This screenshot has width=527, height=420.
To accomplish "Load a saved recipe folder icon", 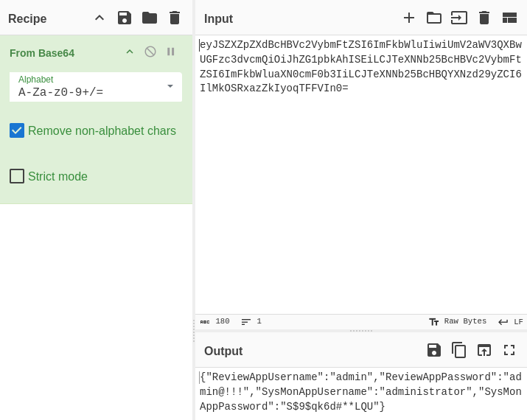I will (150, 18).
